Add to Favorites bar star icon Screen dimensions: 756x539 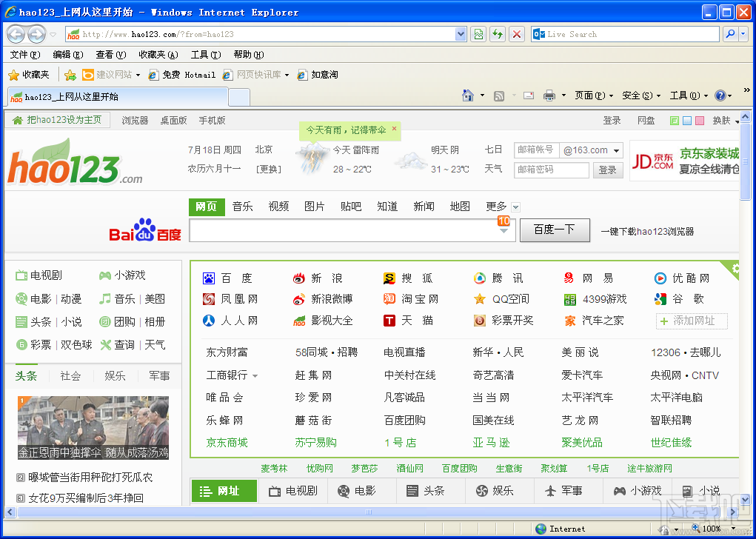[70, 75]
